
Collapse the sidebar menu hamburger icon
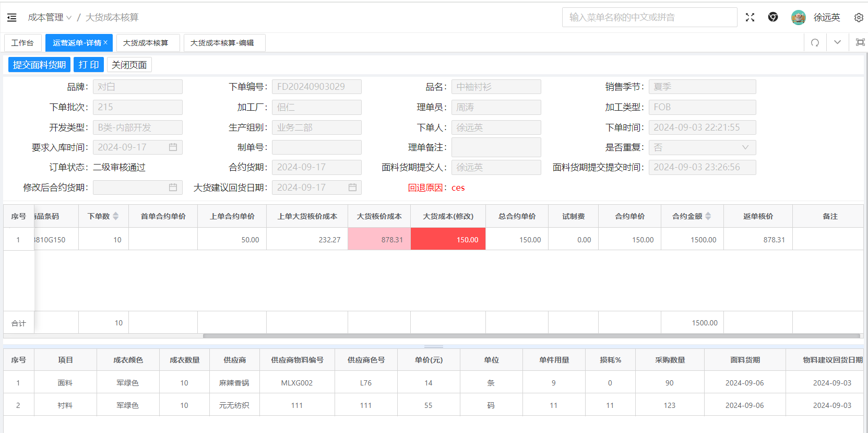point(11,18)
